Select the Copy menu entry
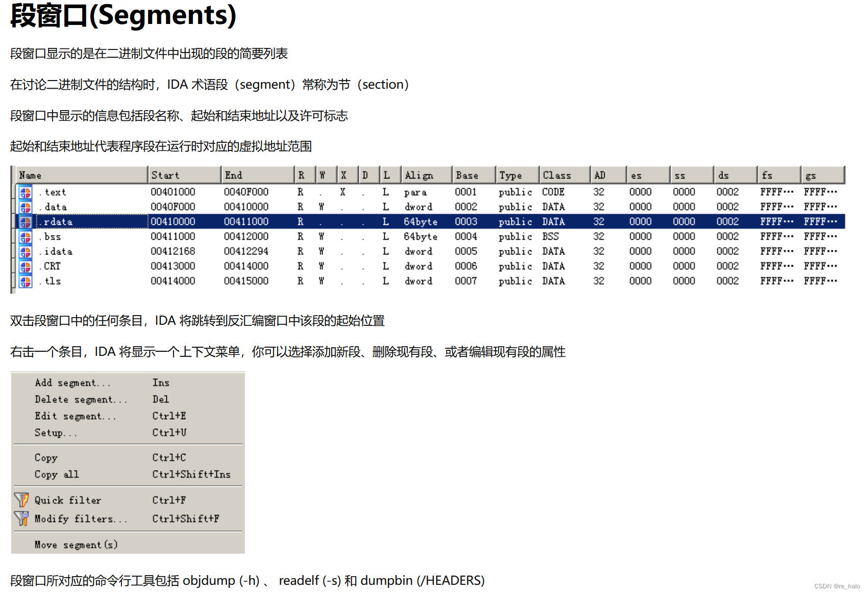868x594 pixels. pos(45,457)
